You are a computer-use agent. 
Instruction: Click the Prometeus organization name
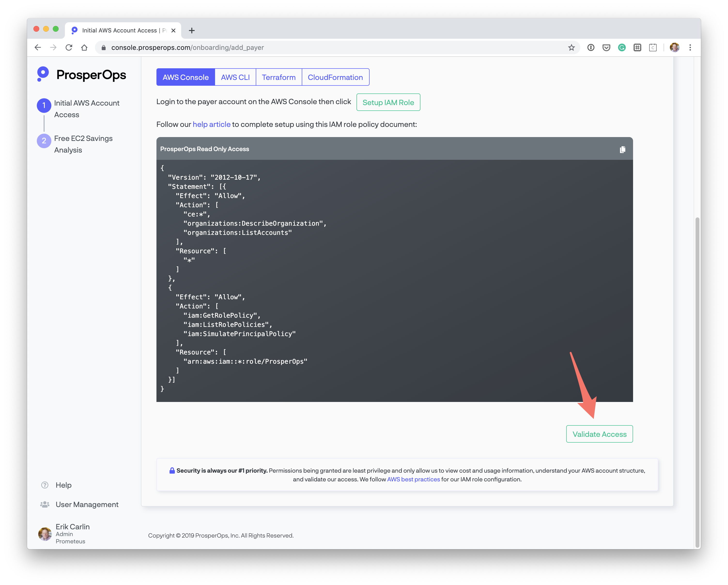point(70,541)
